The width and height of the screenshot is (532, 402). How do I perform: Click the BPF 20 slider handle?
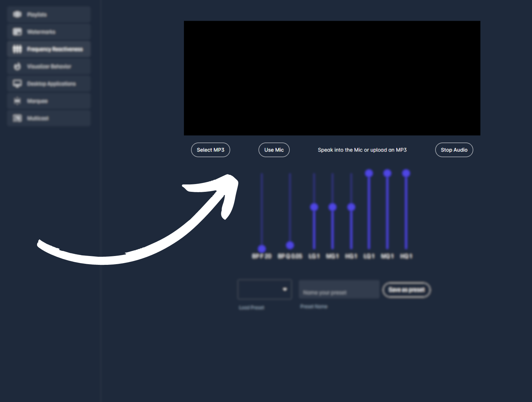pos(262,249)
